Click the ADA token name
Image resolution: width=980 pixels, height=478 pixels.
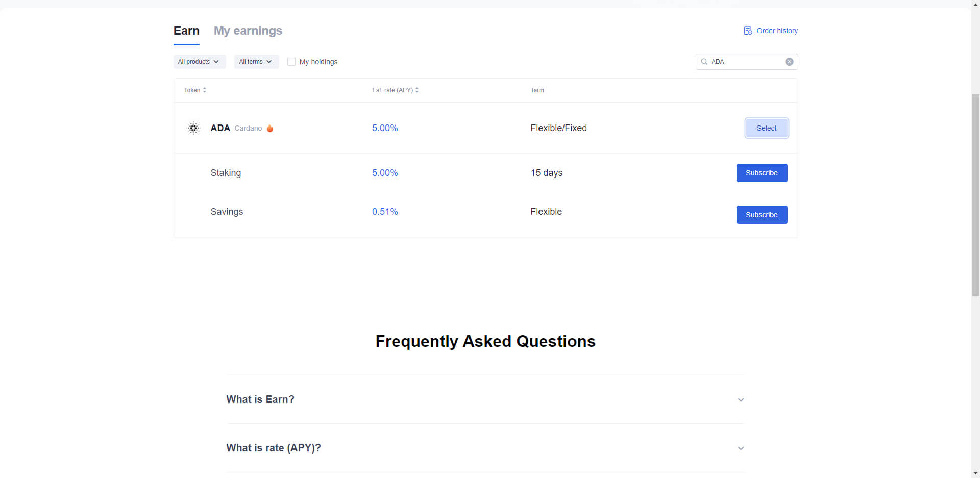click(220, 128)
